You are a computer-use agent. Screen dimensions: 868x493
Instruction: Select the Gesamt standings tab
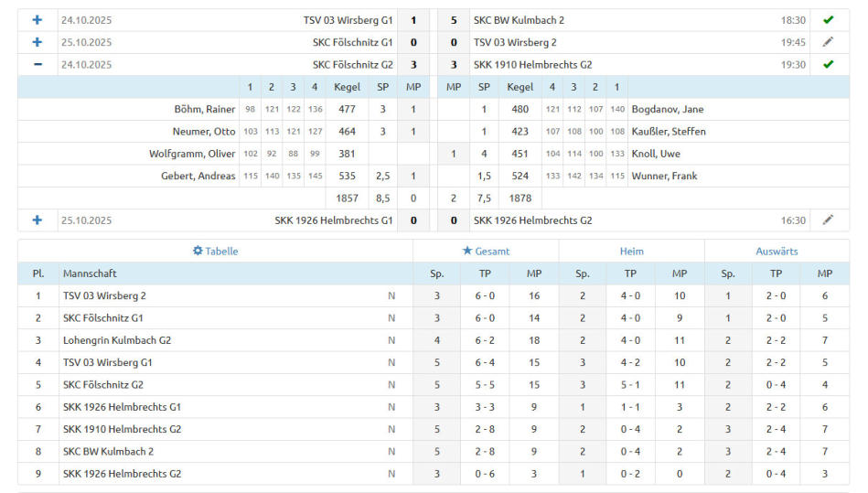(492, 251)
